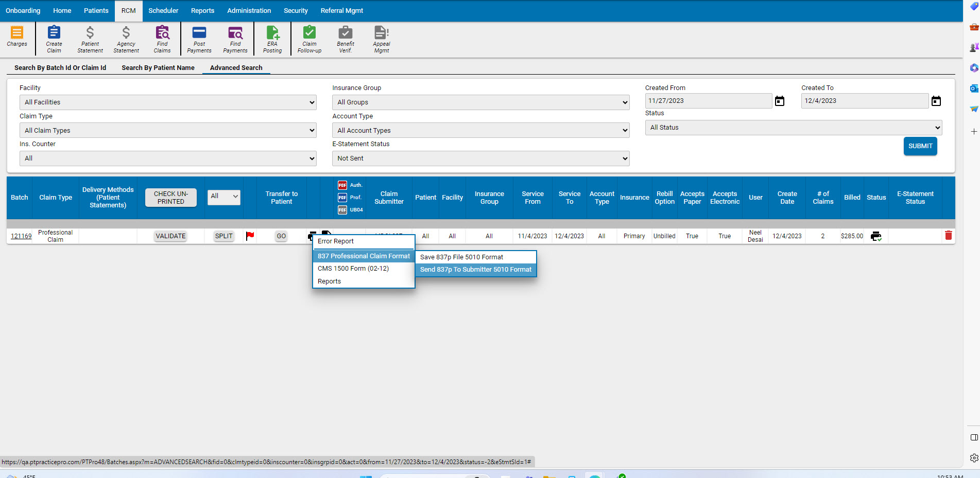This screenshot has height=478, width=980.
Task: Delete batch 121169 with the trash icon
Action: [x=949, y=235]
